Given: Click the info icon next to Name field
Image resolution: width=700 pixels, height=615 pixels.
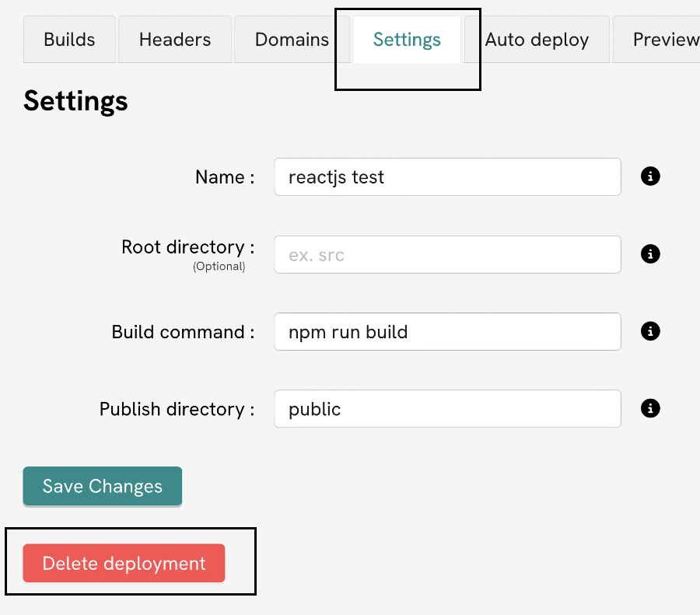Looking at the screenshot, I should click(x=650, y=176).
